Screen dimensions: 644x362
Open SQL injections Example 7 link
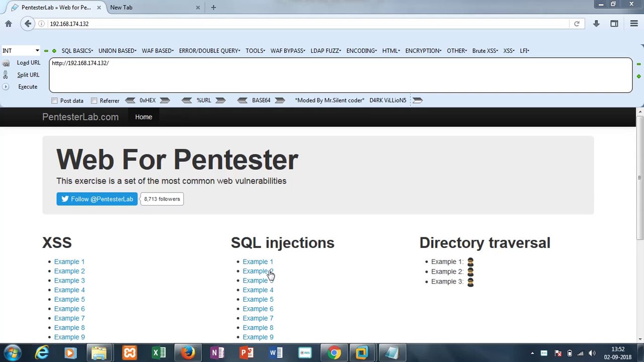click(258, 318)
